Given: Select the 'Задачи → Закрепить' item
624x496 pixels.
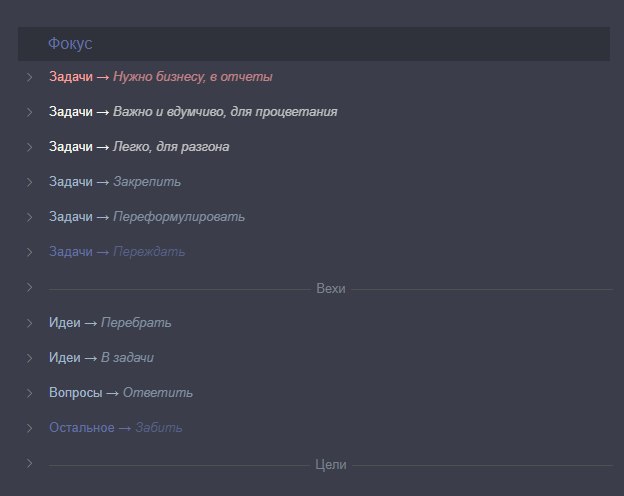Looking at the screenshot, I should (115, 182).
